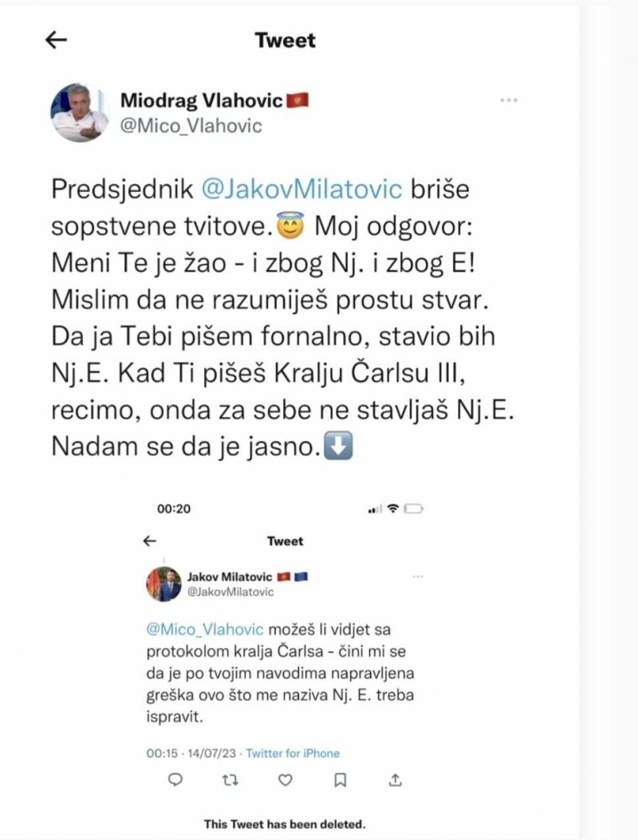Click the @Mico_Vlahovic handle under the name

(x=191, y=126)
